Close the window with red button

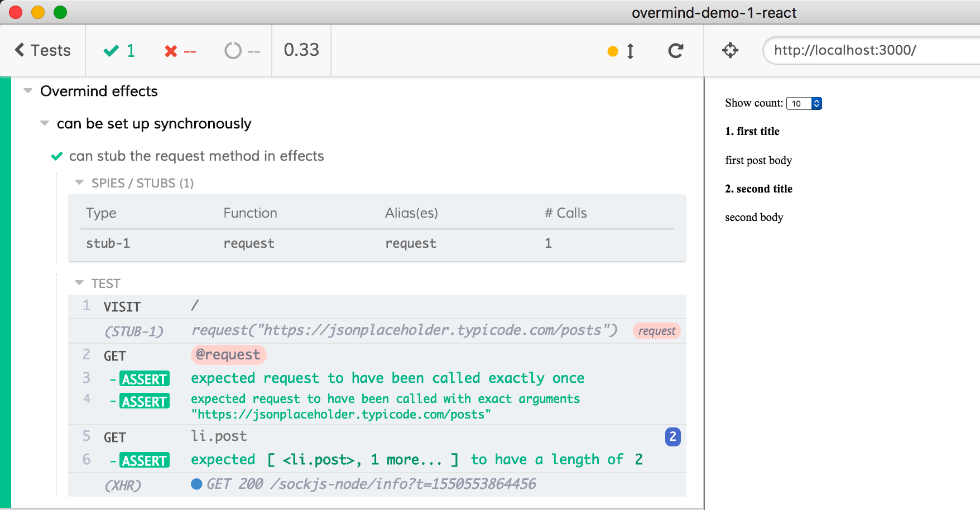point(16,12)
